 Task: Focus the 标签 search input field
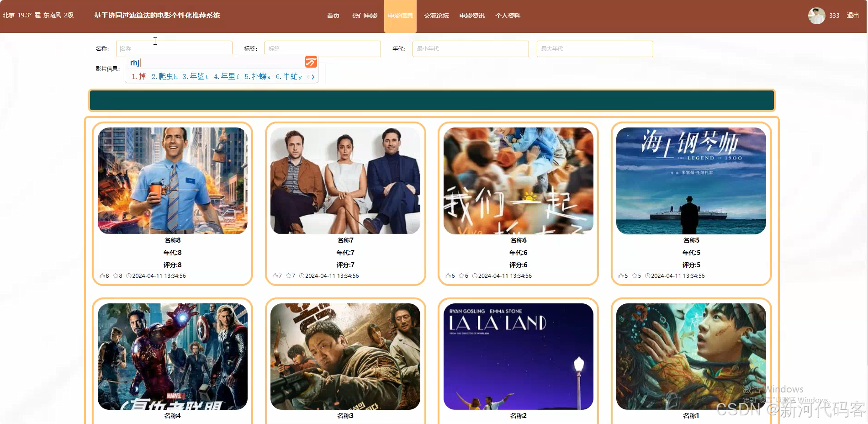[x=323, y=49]
